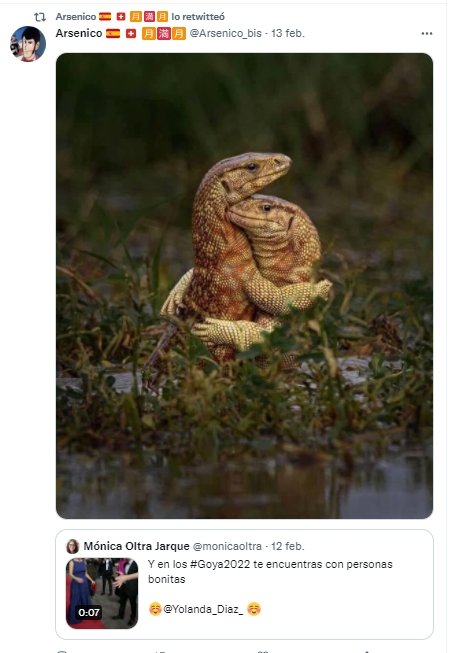The image size is (454, 653).
Task: Open the @Yolanda_Diaz_ mention
Action: pos(203,609)
